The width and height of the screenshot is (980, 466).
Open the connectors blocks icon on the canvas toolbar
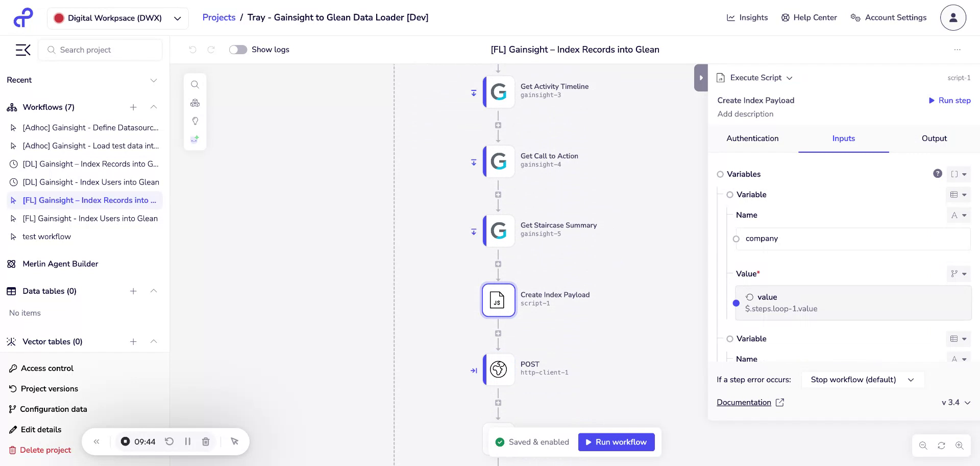[195, 103]
